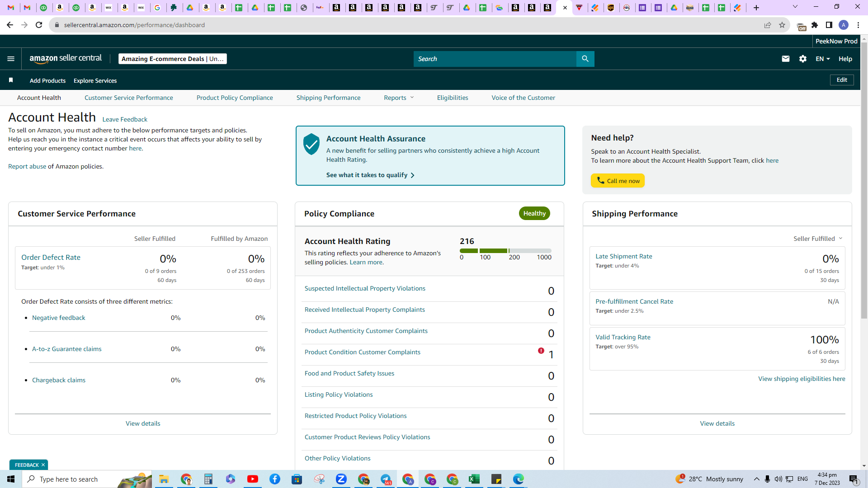Open Facebook from the taskbar

coord(275,479)
